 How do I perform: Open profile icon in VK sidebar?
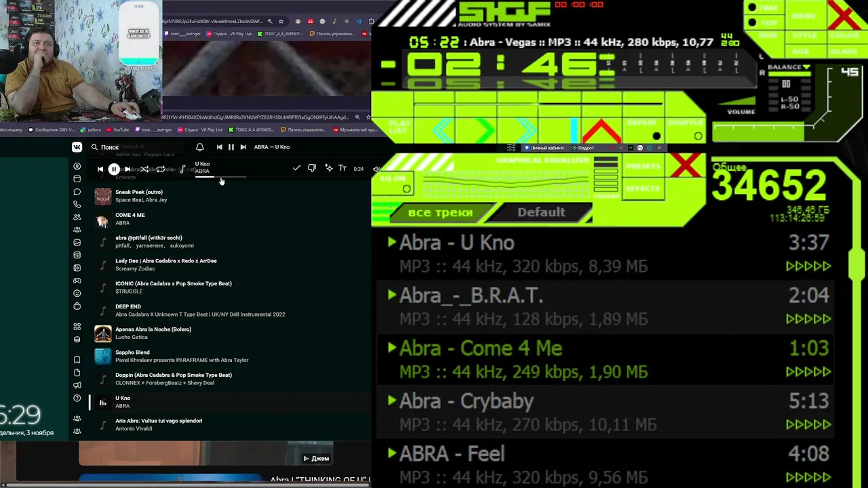pos(77,167)
